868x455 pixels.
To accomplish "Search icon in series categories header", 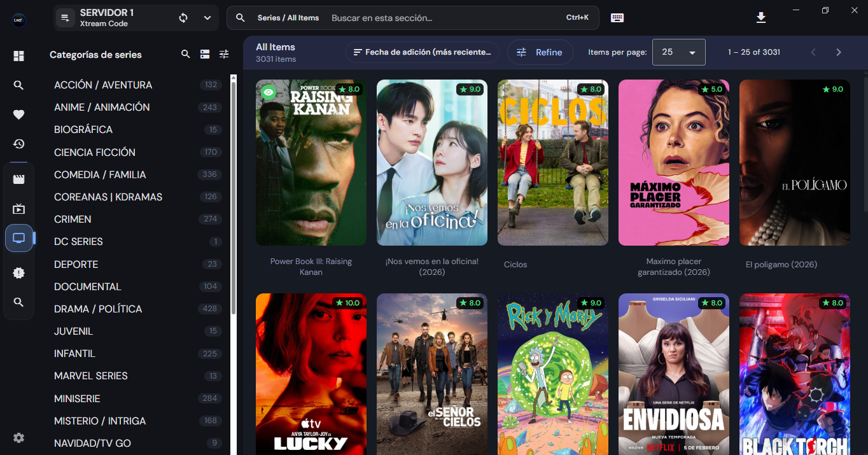I will point(186,54).
